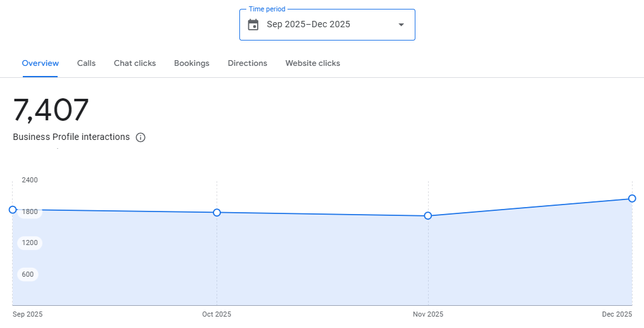Click the info icon beside Business Profile interactions
This screenshot has height=328, width=644.
point(141,137)
